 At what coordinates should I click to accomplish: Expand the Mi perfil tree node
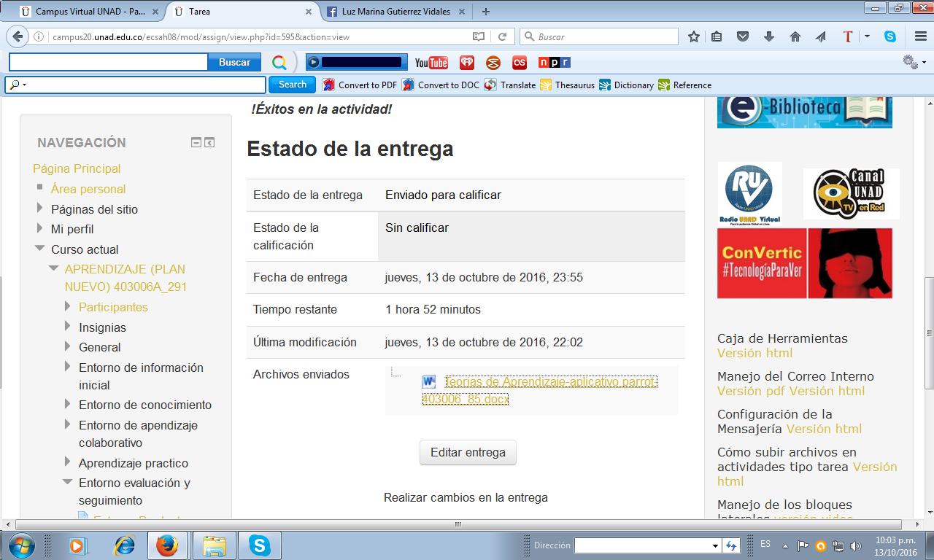tap(40, 229)
